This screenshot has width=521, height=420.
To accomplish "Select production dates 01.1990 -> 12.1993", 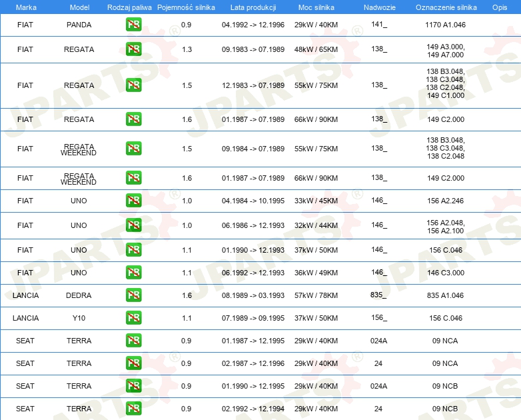I will (253, 250).
